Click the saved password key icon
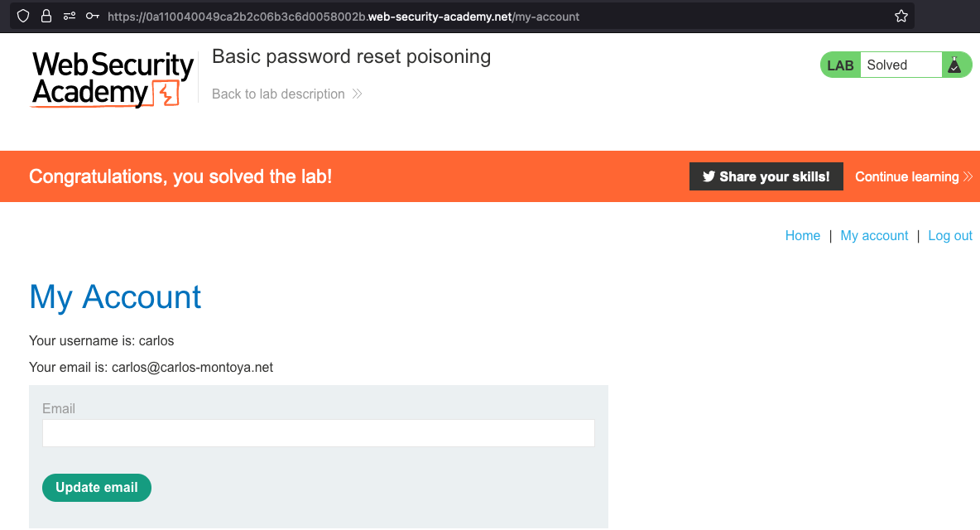 pyautogui.click(x=93, y=17)
